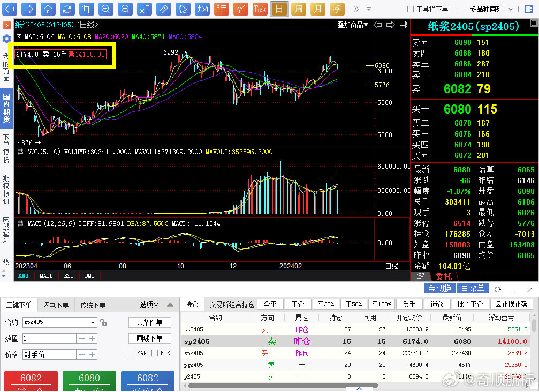Image resolution: width=539 pixels, height=392 pixels.
Task: Select the pen-nib drawing tool icon
Action: (183, 9)
